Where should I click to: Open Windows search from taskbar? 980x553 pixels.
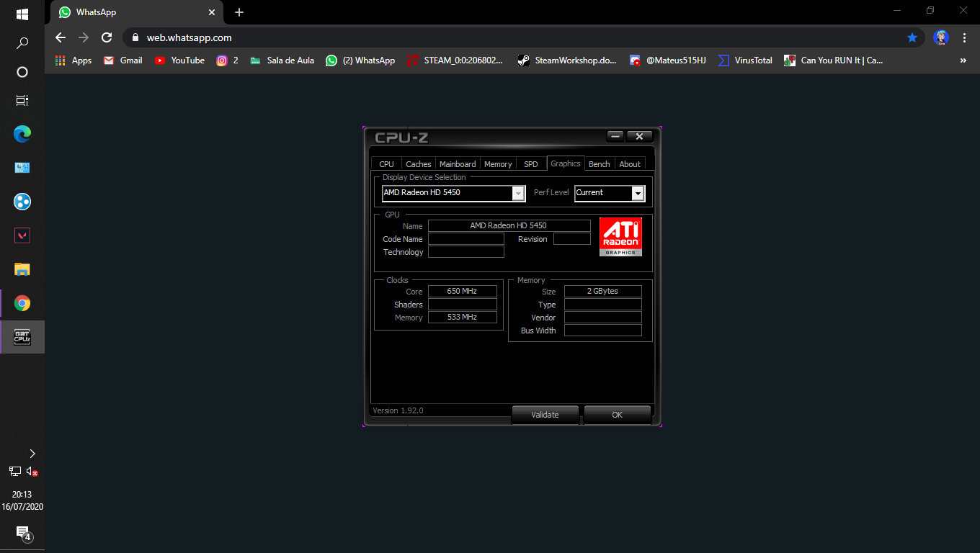coord(22,43)
